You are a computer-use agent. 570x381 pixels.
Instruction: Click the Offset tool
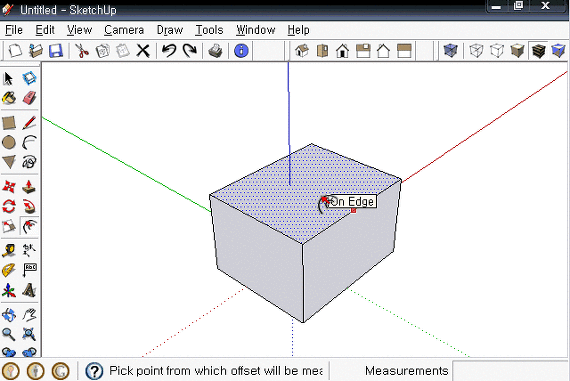[29, 226]
